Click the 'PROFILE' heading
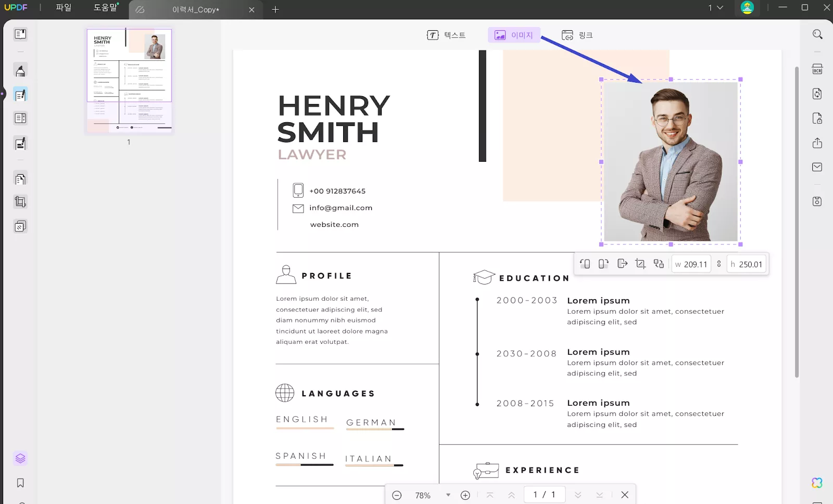Viewport: 833px width, 504px height. coord(327,276)
